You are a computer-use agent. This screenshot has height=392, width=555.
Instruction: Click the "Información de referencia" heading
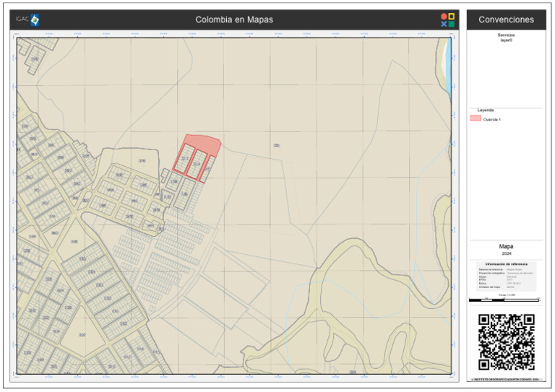(506, 264)
